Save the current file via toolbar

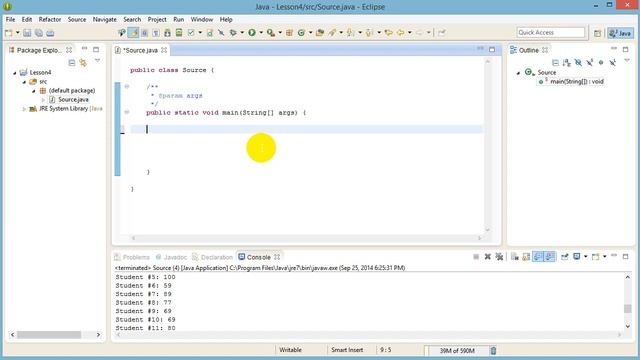(27, 33)
